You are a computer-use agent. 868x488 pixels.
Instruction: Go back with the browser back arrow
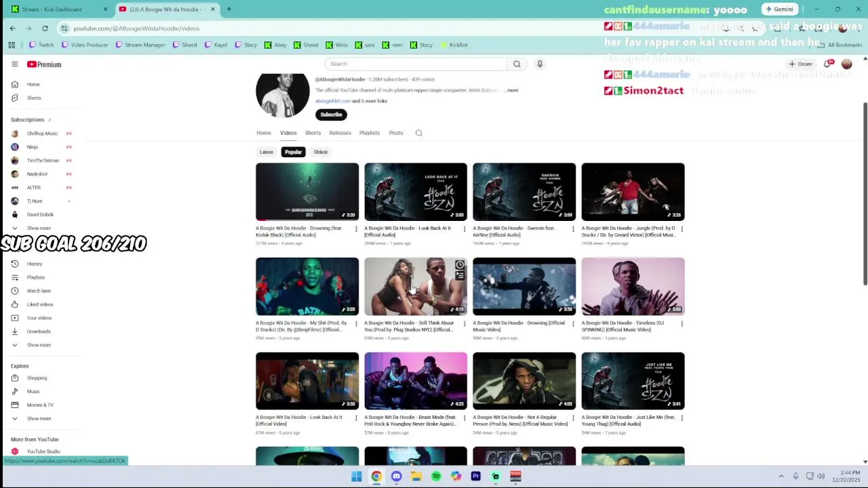[x=12, y=28]
